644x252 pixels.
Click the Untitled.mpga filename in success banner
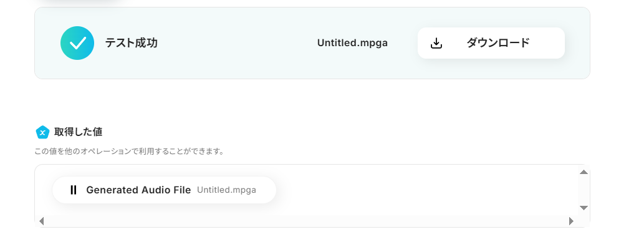click(x=352, y=43)
